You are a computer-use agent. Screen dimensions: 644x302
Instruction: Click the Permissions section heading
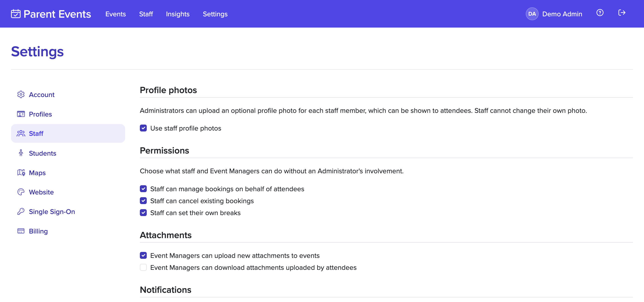click(164, 151)
